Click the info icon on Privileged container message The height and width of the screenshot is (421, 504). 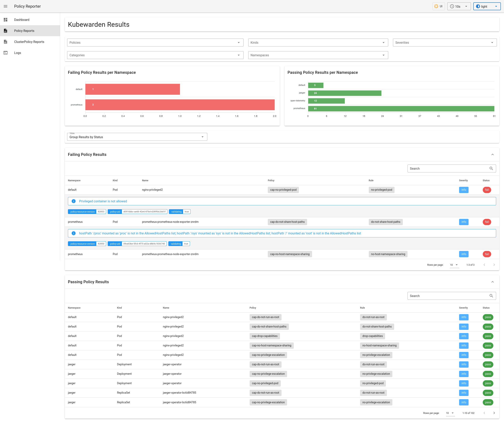click(74, 201)
